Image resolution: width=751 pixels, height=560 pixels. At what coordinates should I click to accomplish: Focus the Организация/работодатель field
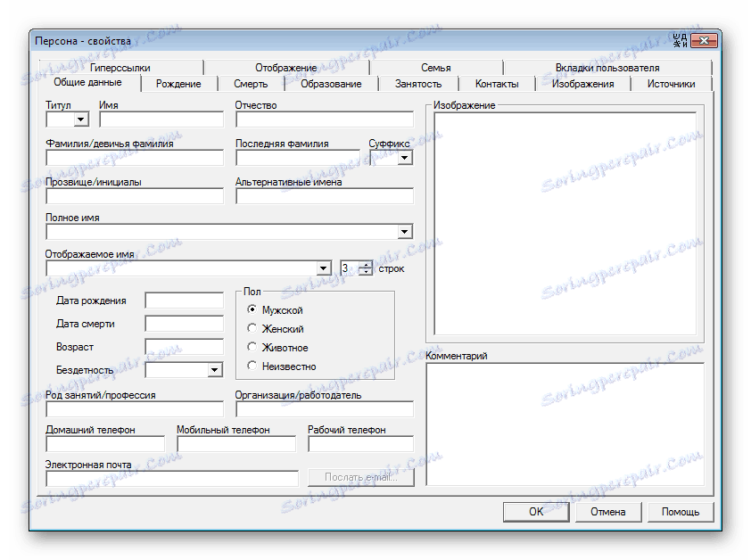point(325,408)
